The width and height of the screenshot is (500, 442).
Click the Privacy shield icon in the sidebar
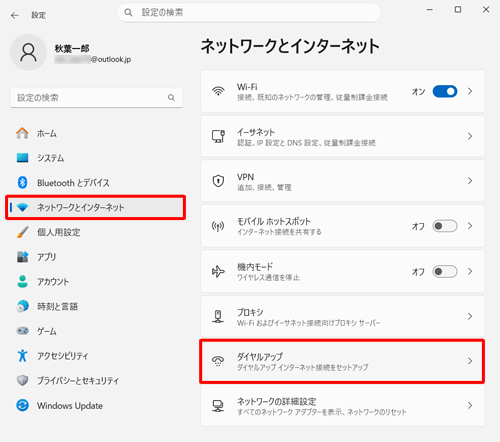pos(22,380)
